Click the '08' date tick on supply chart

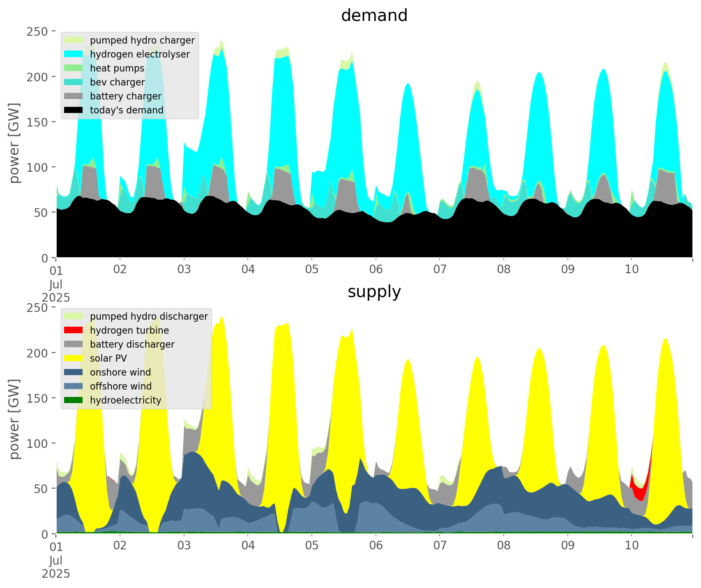[504, 546]
